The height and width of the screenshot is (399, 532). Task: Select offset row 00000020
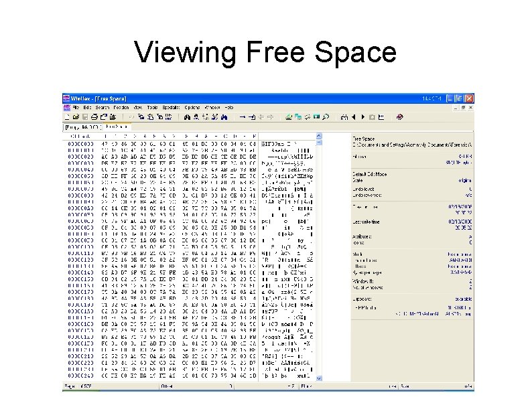(81, 157)
